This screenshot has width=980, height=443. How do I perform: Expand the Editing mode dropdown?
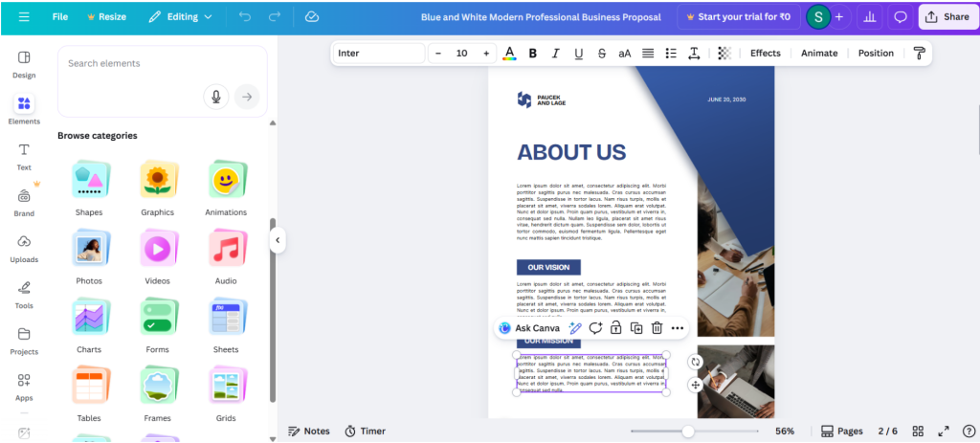point(181,17)
